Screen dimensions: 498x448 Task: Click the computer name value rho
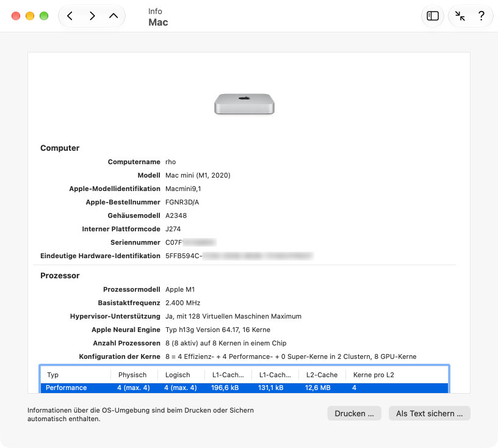pos(170,162)
